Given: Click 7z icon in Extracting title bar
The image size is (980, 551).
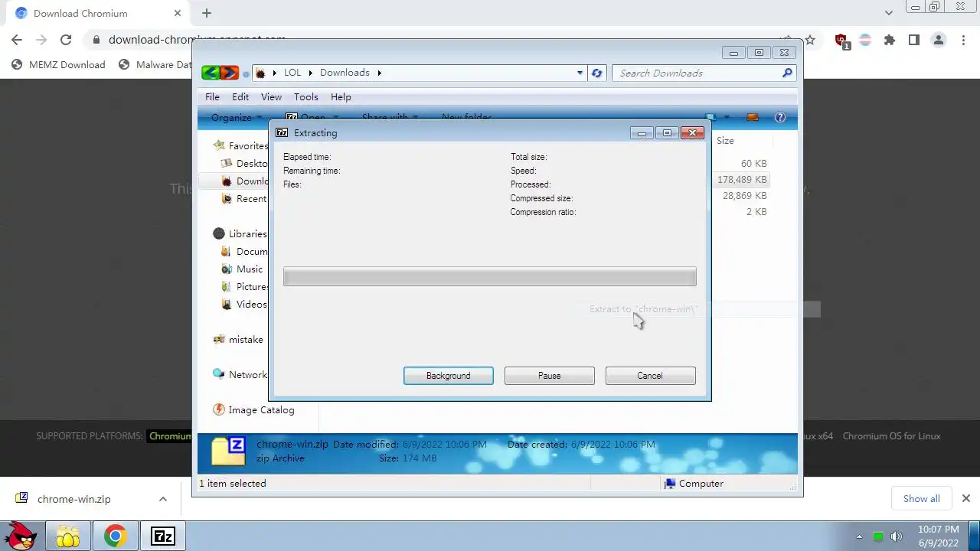Looking at the screenshot, I should [x=282, y=132].
